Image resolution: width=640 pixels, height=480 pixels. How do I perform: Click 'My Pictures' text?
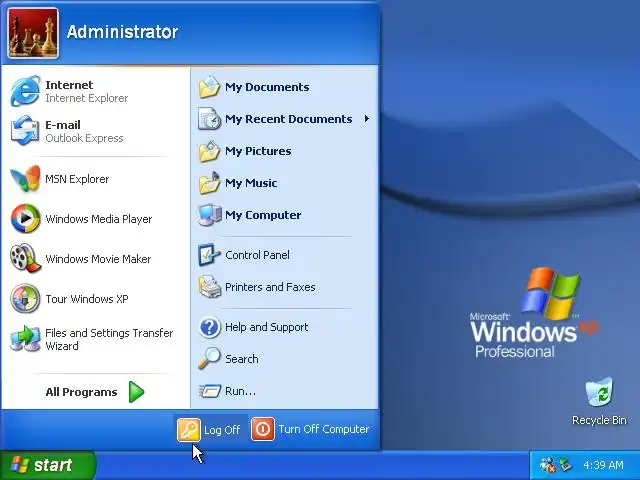(258, 151)
